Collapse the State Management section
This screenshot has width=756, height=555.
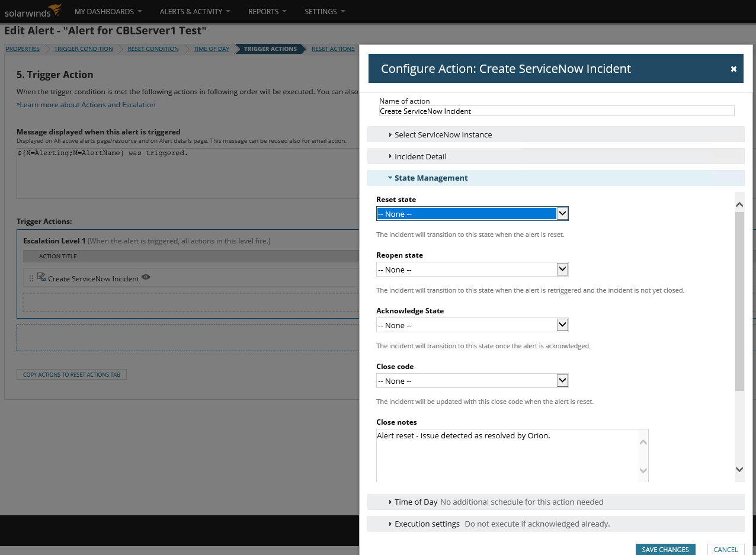click(x=556, y=178)
